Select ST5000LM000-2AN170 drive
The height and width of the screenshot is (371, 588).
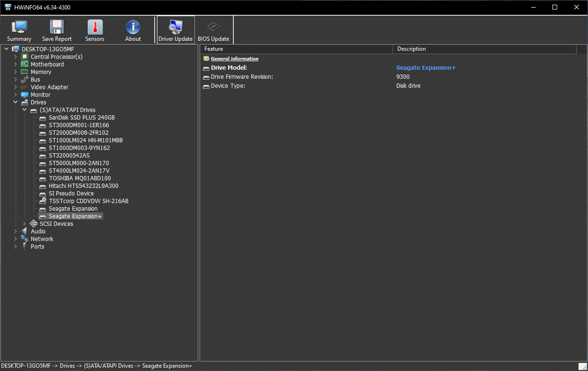point(79,163)
